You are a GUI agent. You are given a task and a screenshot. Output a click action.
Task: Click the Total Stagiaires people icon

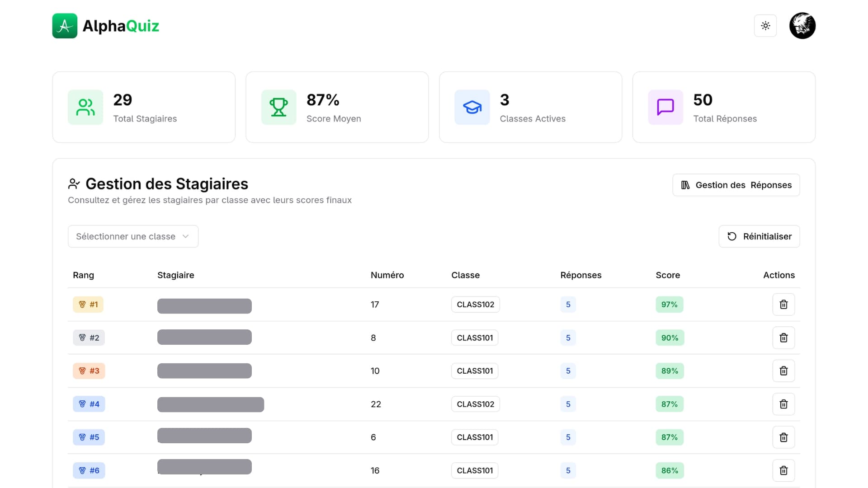click(85, 107)
